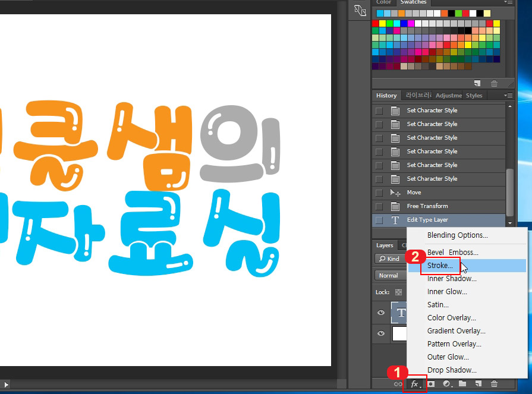Choose Color Overlay from the fx menu
The image size is (532, 394).
pos(451,318)
